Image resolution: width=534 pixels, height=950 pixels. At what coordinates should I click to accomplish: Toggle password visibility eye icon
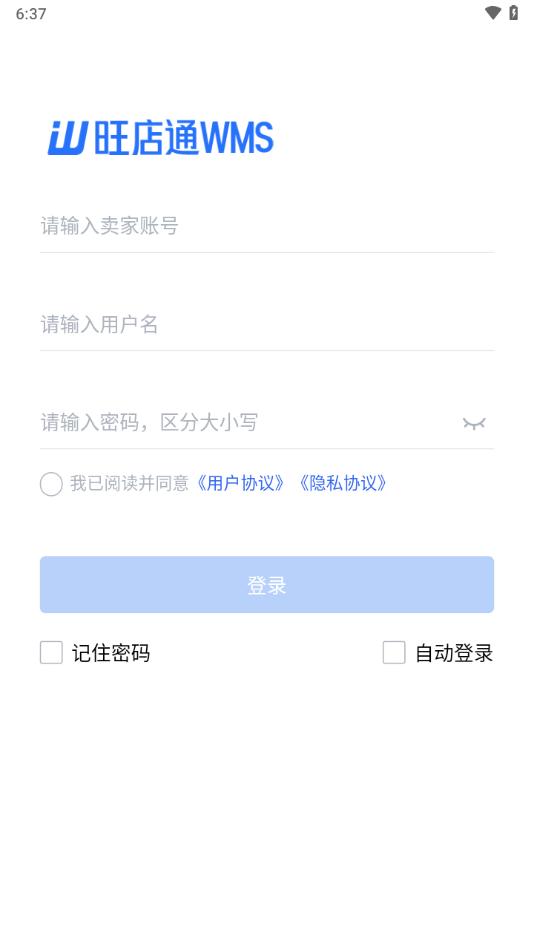tap(474, 423)
